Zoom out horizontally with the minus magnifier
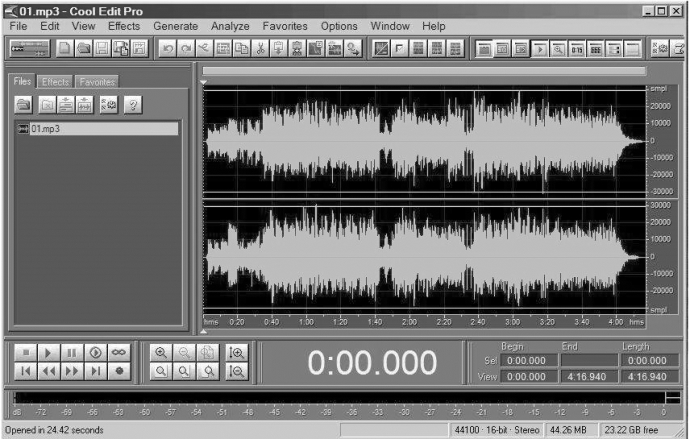 pyautogui.click(x=184, y=353)
